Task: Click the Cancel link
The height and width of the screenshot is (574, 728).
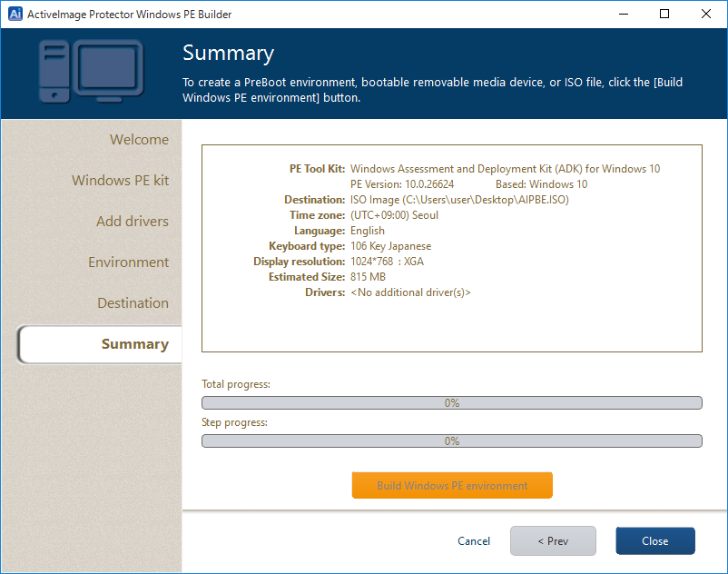Action: (474, 541)
